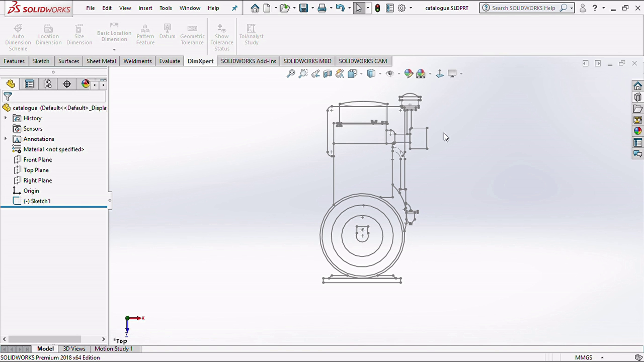This screenshot has width=644, height=362.
Task: Open the Search SOLIDWORKS Help dropdown arrow
Action: [x=572, y=8]
